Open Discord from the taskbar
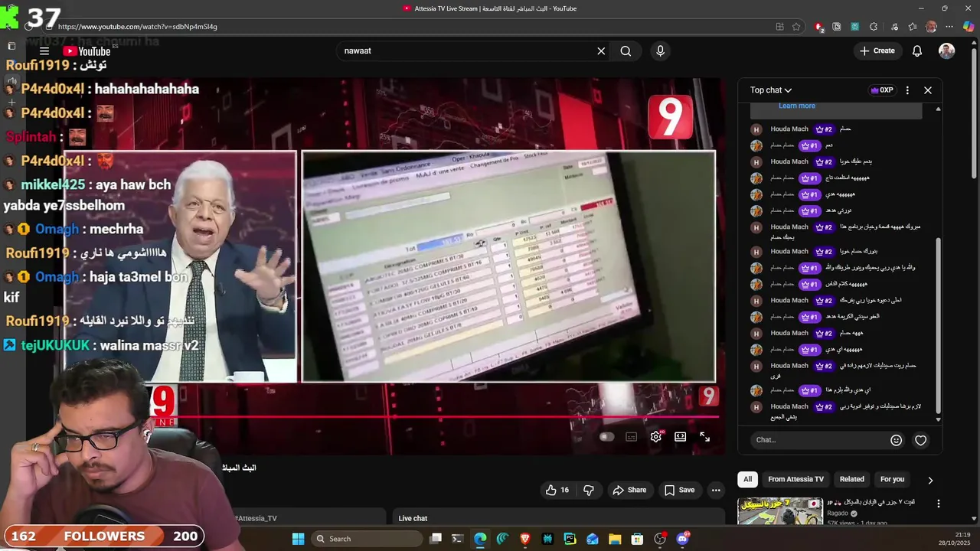980x551 pixels. click(x=682, y=539)
